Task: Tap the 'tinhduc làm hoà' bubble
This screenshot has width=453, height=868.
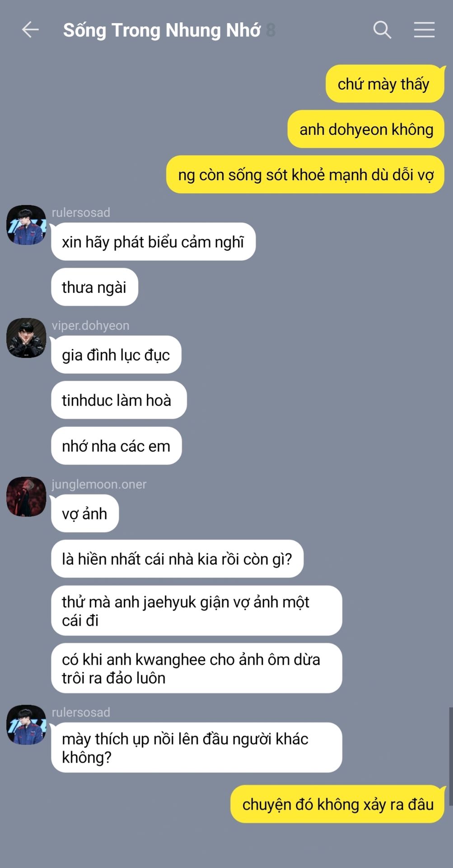Action: pos(119,400)
